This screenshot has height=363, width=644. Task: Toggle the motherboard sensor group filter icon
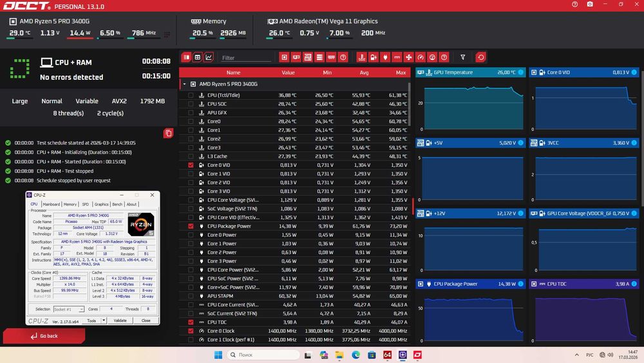[308, 57]
